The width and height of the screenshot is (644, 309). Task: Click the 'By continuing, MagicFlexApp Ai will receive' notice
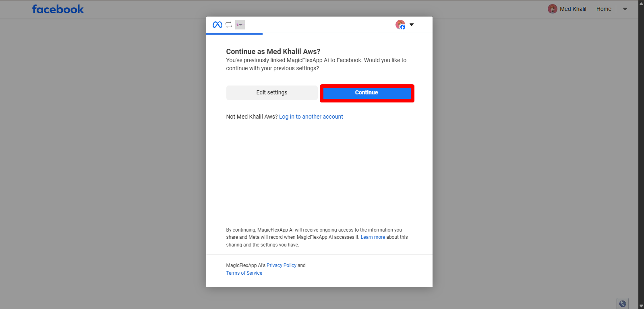pyautogui.click(x=317, y=237)
